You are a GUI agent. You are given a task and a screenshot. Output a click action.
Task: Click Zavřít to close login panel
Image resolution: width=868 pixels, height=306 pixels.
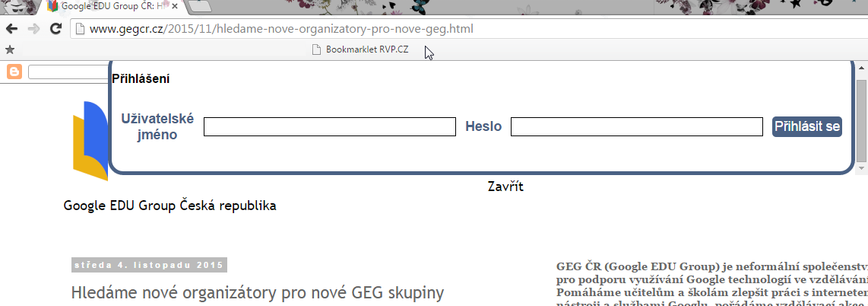tap(505, 186)
